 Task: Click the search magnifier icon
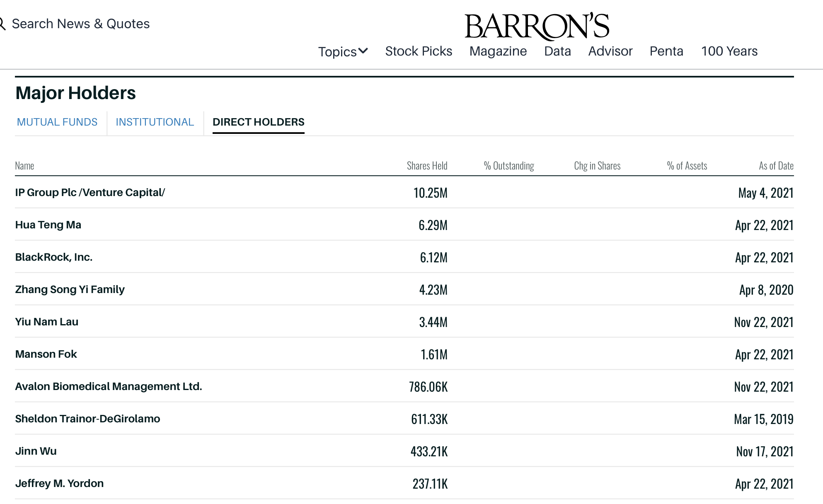coord(2,24)
